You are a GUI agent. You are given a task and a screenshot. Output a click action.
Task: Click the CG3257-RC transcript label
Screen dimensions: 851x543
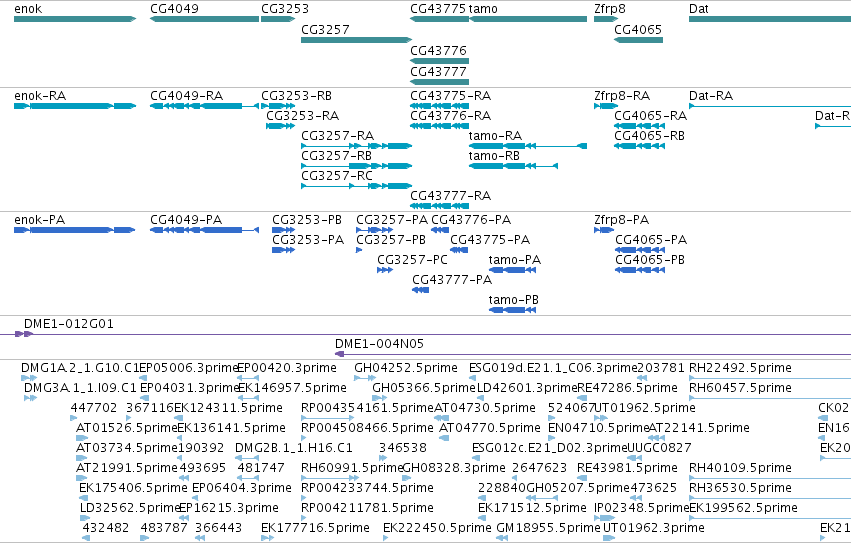click(337, 176)
